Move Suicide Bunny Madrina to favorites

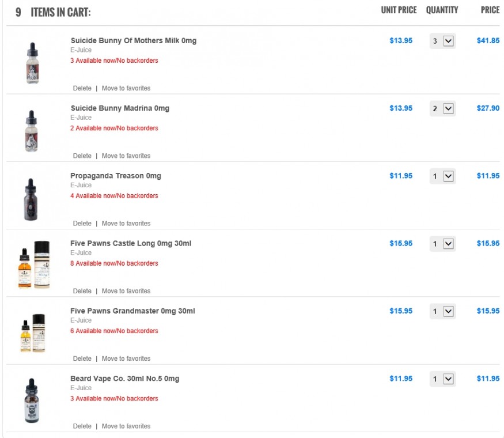click(126, 156)
